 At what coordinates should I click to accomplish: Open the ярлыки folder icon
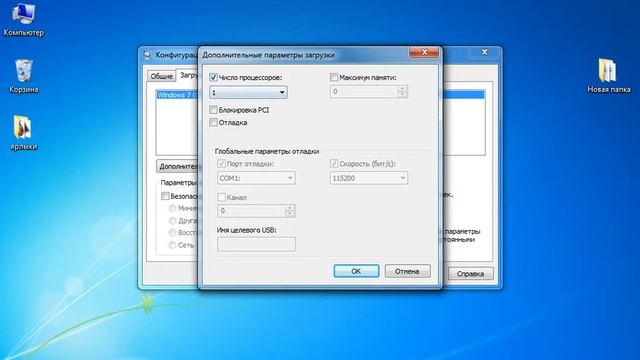tap(23, 132)
